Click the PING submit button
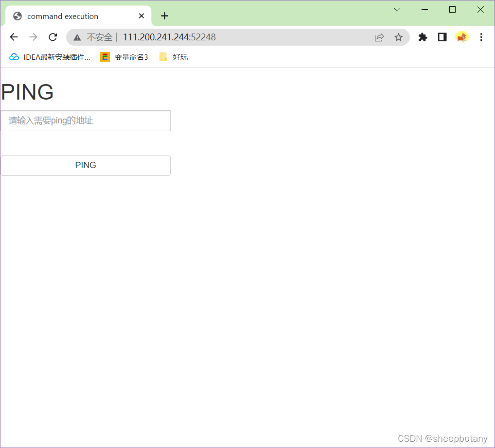 tap(86, 165)
